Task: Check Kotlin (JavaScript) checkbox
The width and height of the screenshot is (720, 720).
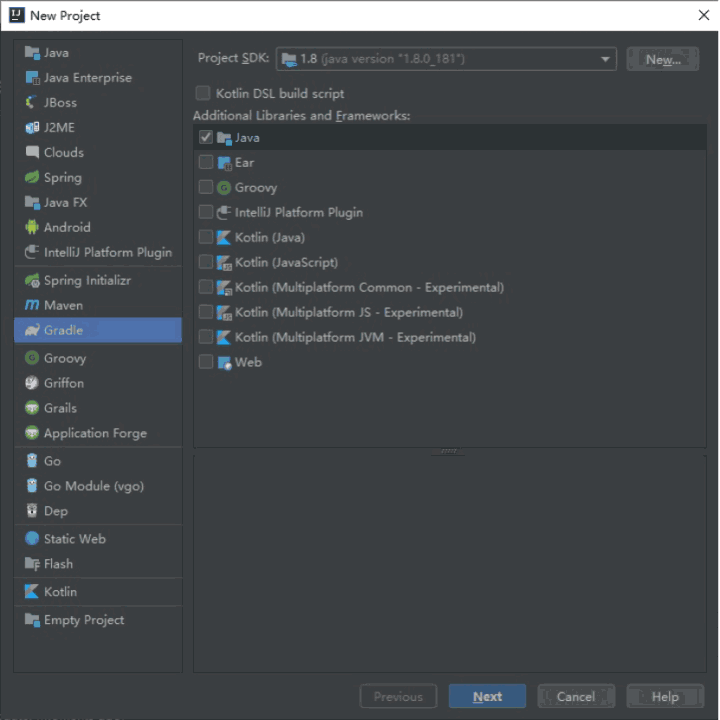Action: [x=206, y=262]
